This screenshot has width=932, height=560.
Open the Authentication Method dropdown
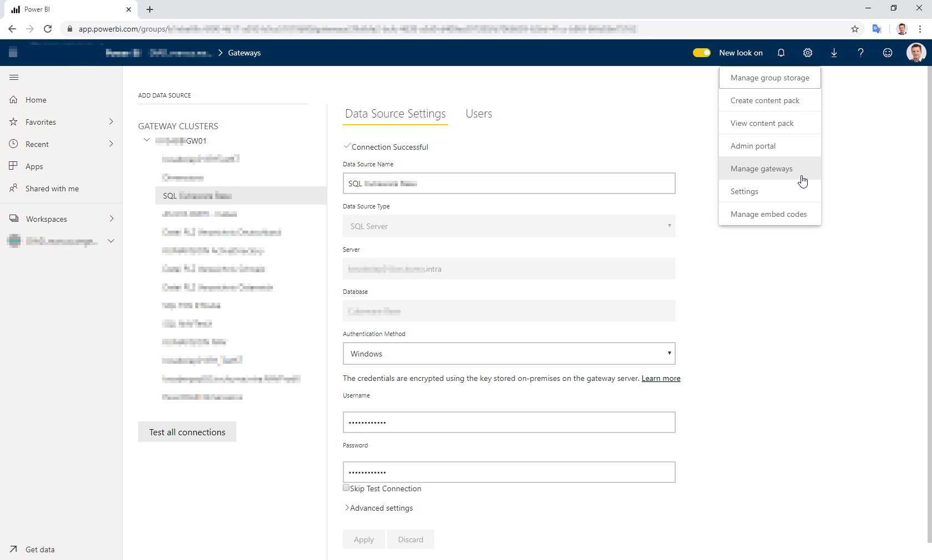tap(509, 353)
